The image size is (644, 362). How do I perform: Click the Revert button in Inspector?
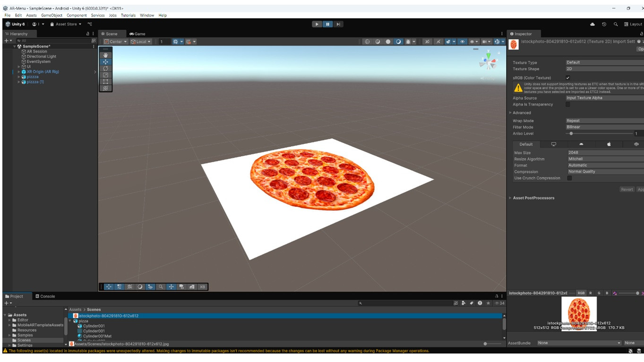pyautogui.click(x=627, y=189)
